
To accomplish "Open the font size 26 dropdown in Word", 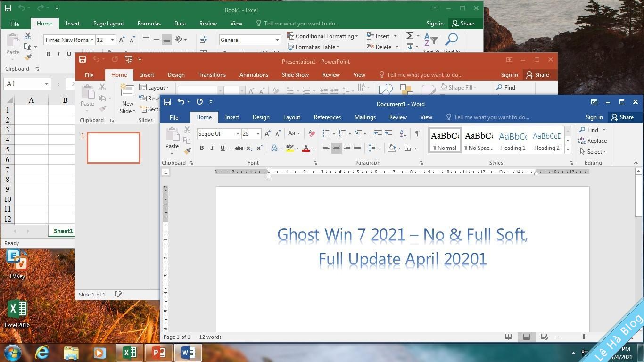I will pyautogui.click(x=258, y=134).
